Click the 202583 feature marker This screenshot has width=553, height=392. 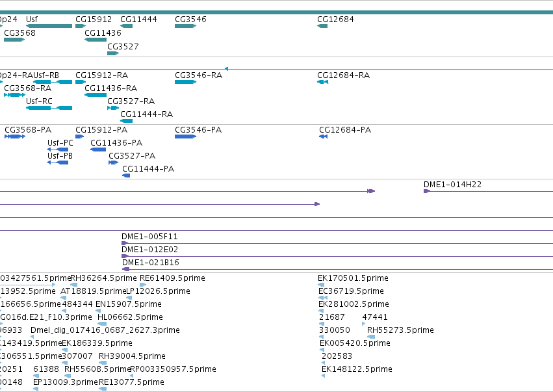pyautogui.click(x=323, y=363)
